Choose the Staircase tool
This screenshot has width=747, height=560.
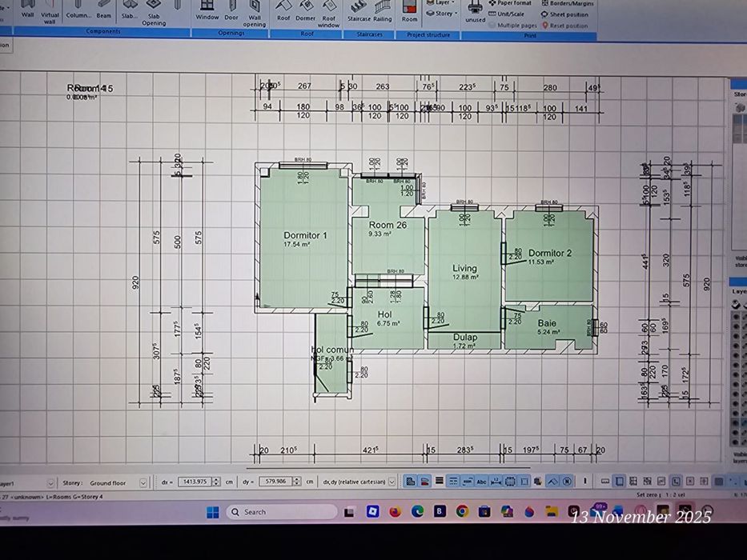(359, 11)
